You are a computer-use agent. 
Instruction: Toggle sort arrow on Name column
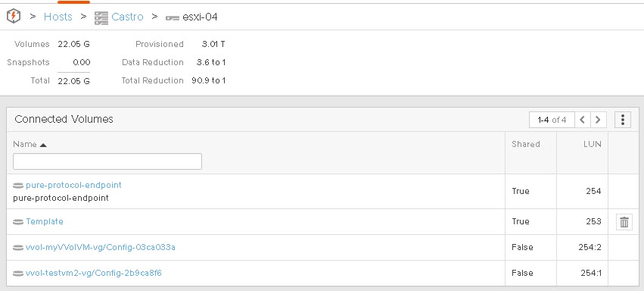[43, 145]
